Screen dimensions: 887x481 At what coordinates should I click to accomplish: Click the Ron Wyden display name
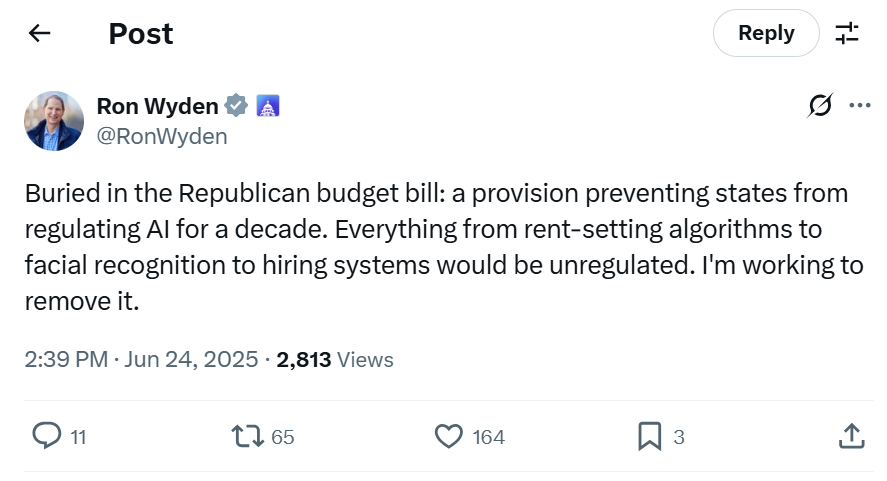point(157,106)
